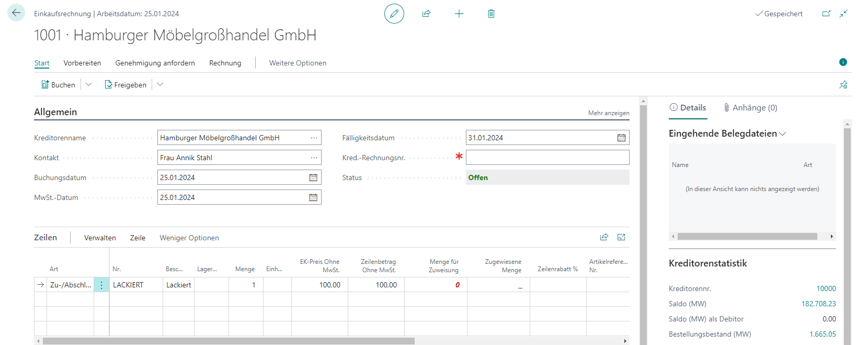Click Mehr anzeigen link
Image resolution: width=868 pixels, height=345 pixels.
609,113
